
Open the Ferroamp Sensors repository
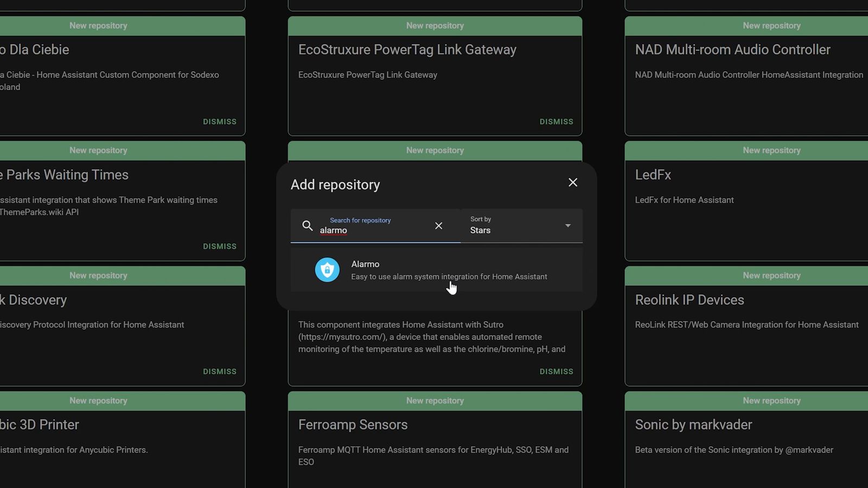point(353,425)
